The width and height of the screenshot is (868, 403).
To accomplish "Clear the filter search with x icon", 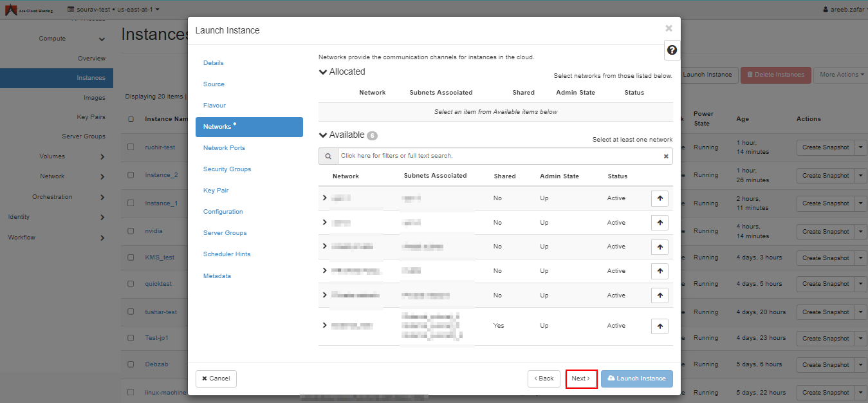I will click(666, 156).
